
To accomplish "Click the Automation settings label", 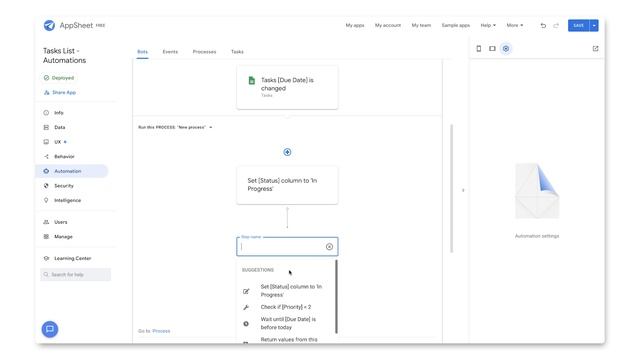I will (x=537, y=236).
